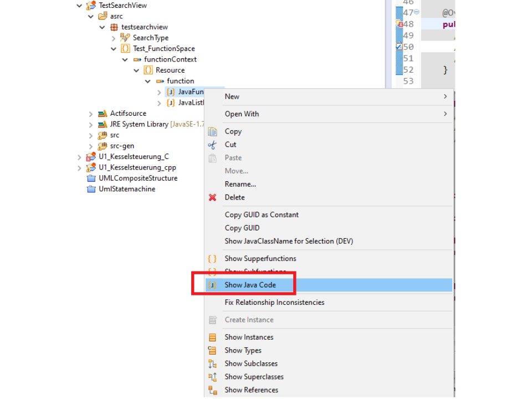
Task: Select Copy GUID as Constant
Action: click(x=262, y=215)
